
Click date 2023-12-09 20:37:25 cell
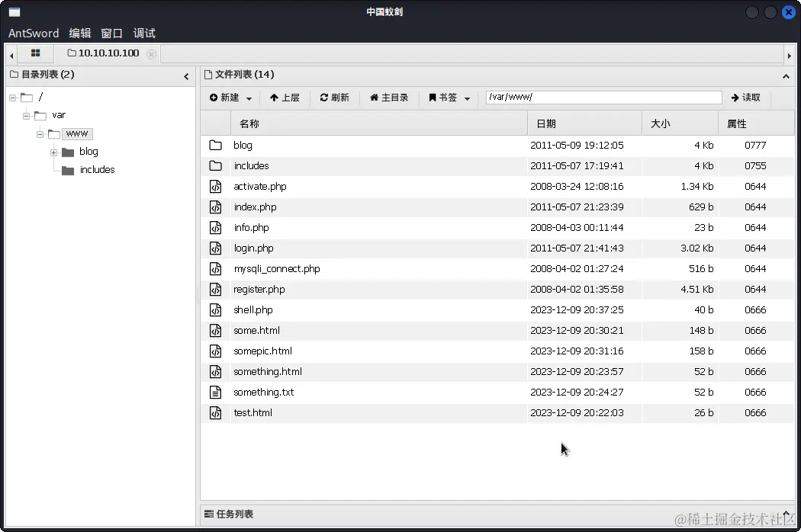click(x=577, y=310)
